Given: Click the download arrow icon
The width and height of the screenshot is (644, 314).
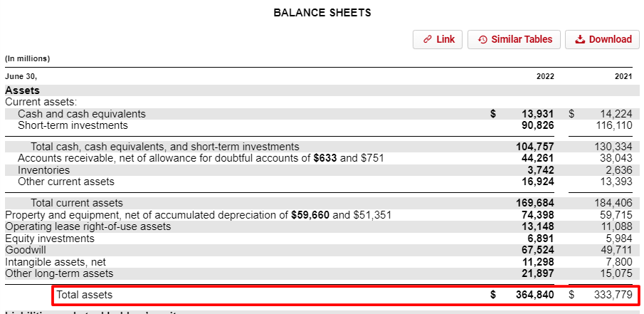Looking at the screenshot, I should click(580, 40).
